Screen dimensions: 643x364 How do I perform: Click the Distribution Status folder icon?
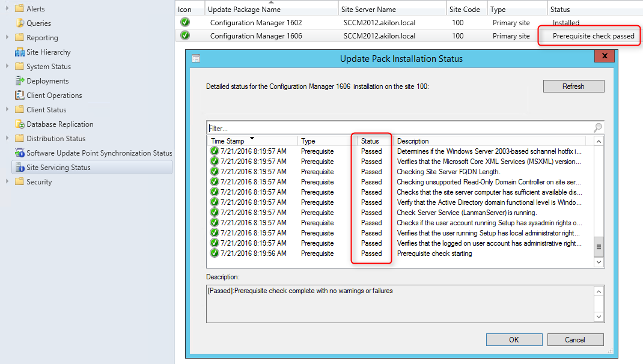[x=19, y=138]
